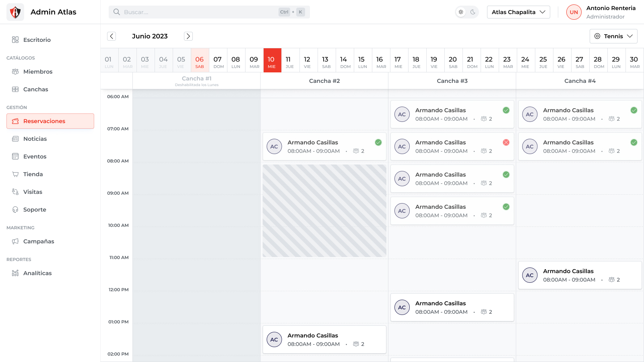This screenshot has width=644, height=362.
Task: Click the Miembros icon in sidebar
Action: 15,72
